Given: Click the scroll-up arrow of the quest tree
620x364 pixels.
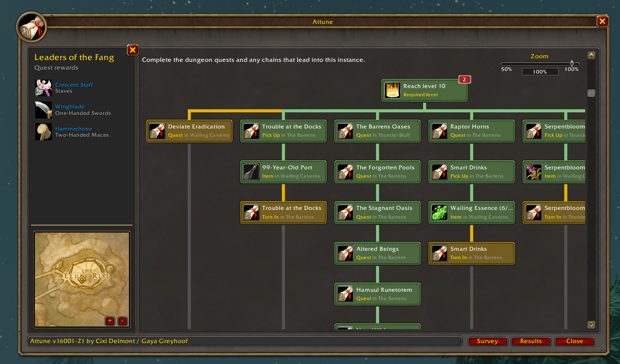Looking at the screenshot, I should 591,55.
